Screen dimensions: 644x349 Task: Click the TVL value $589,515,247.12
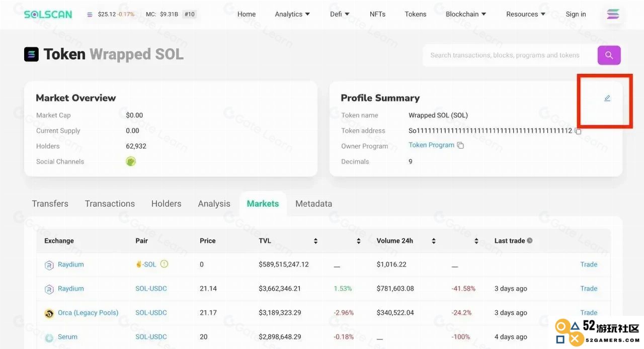coord(284,265)
